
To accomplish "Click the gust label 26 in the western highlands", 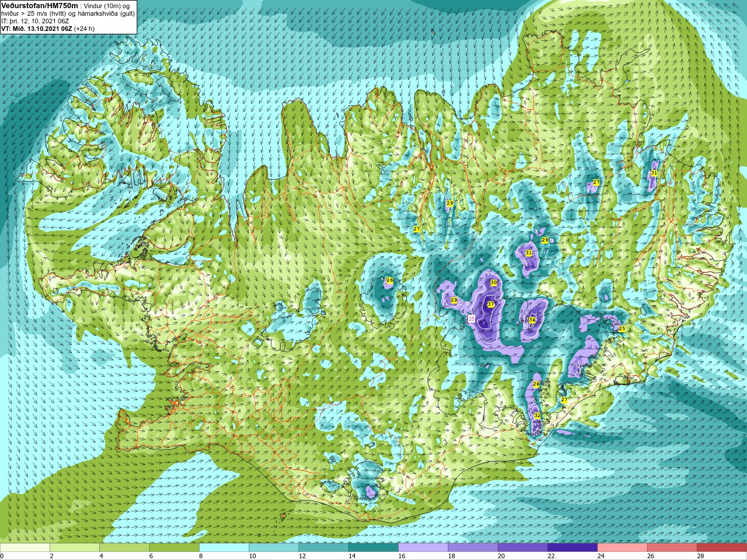I will pos(389,281).
